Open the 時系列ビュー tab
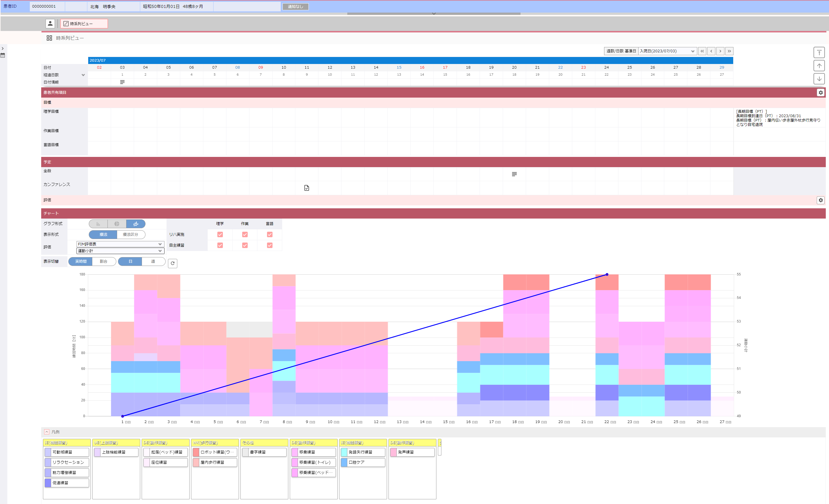829x504 pixels. tap(84, 24)
